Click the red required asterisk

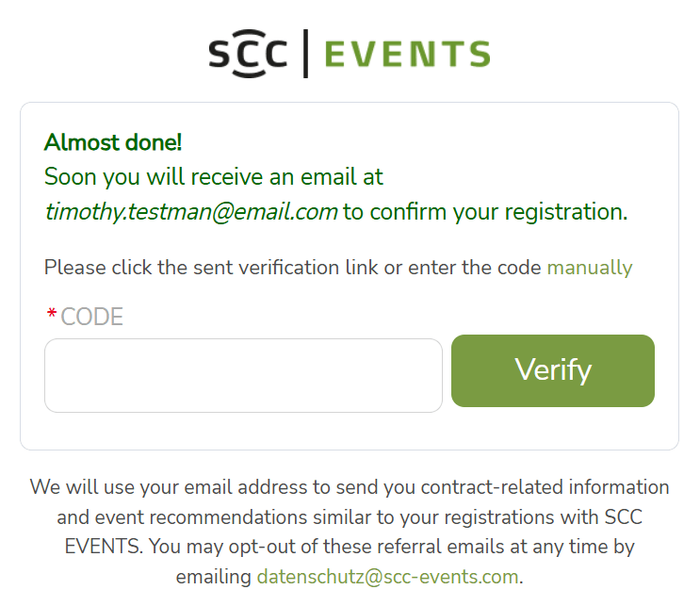(x=51, y=317)
